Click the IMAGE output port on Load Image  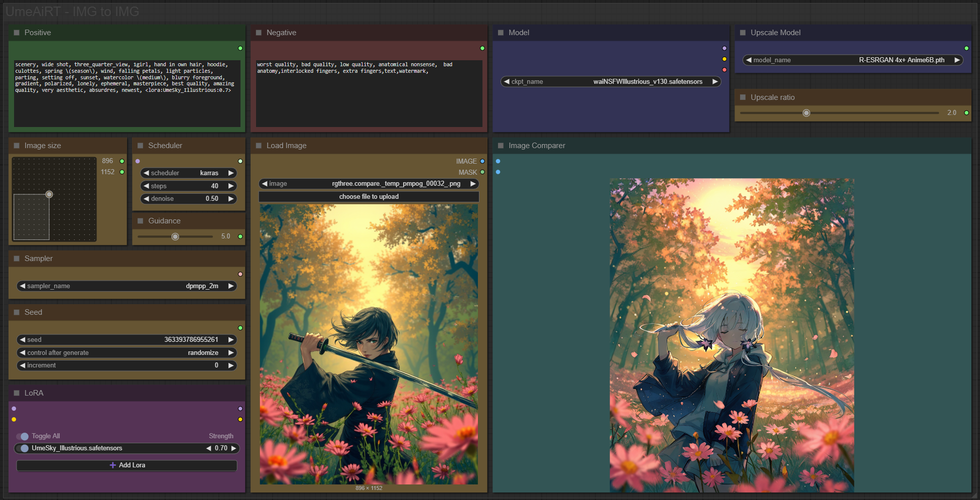(482, 161)
